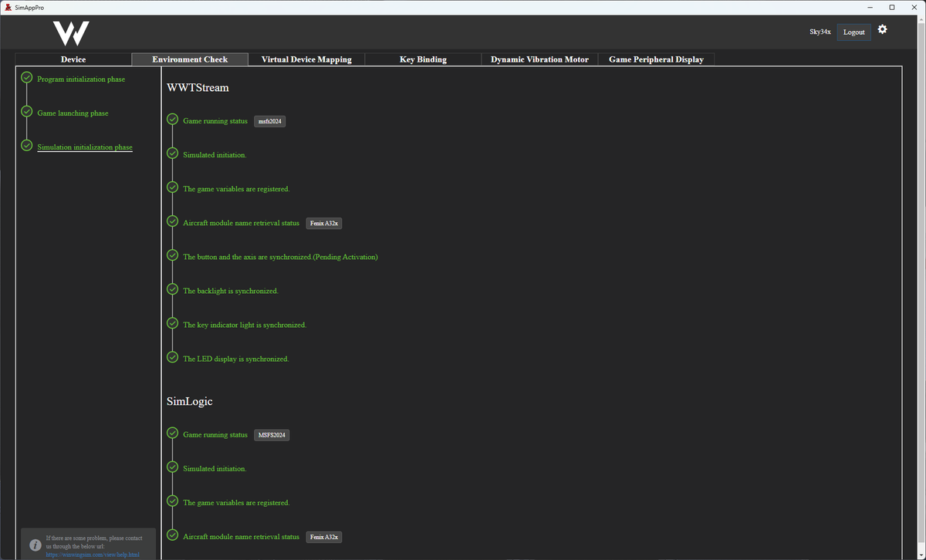Select the Environment Check tab

(190, 59)
